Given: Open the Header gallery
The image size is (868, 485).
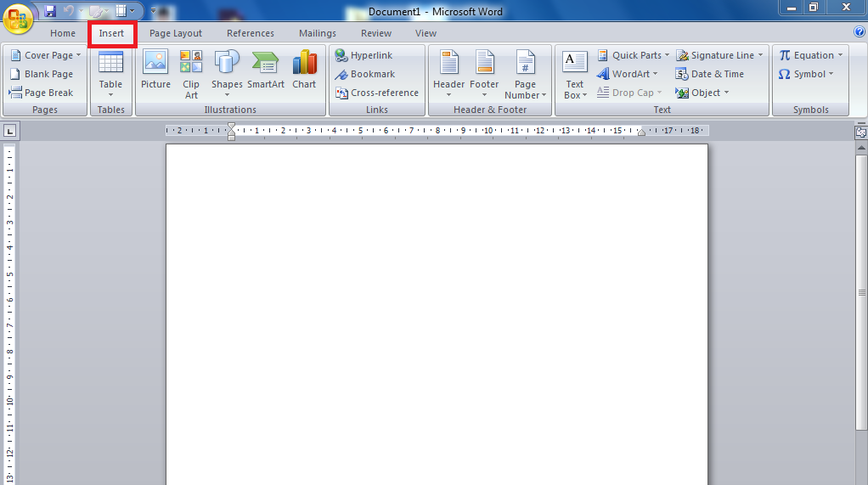Looking at the screenshot, I should (x=449, y=74).
